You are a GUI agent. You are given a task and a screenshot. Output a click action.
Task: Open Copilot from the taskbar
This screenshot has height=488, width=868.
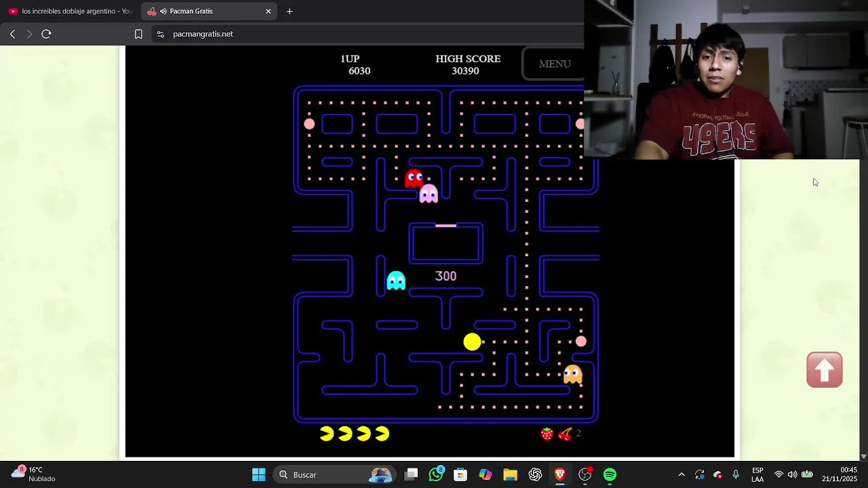tap(486, 474)
